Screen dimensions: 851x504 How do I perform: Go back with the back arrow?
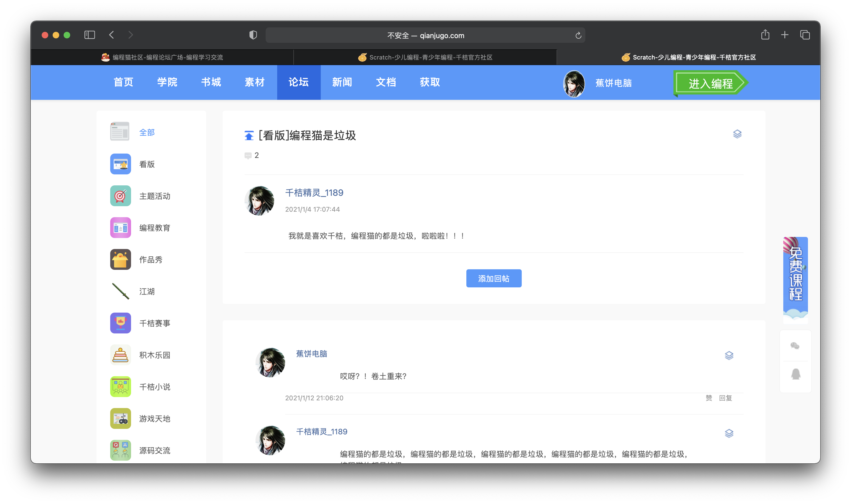(x=112, y=35)
